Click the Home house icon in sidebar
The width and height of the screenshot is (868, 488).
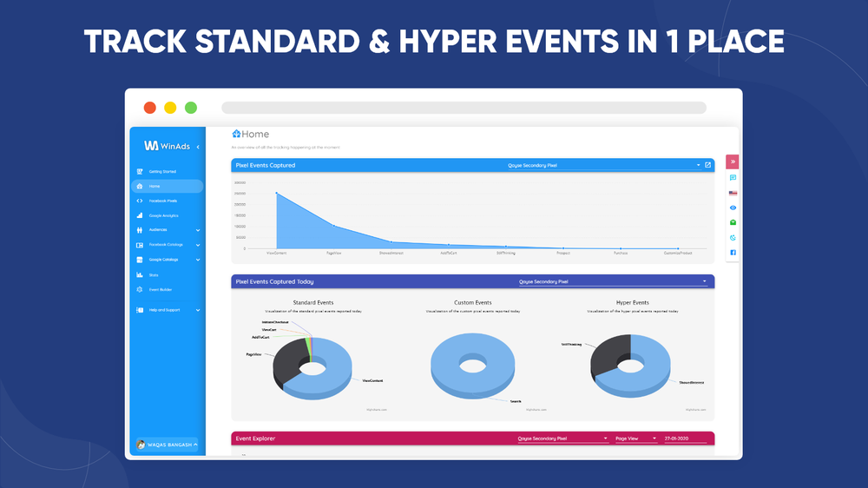(x=140, y=186)
